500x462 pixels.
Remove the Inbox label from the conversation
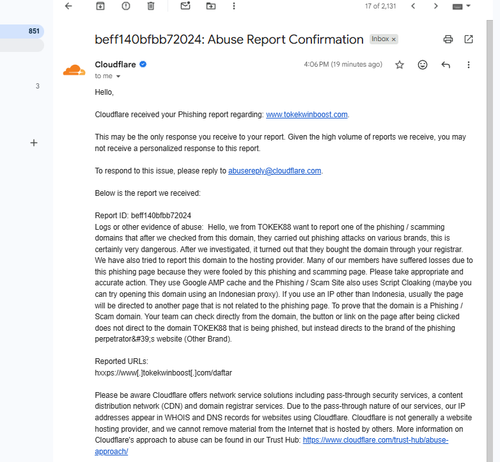coord(394,39)
